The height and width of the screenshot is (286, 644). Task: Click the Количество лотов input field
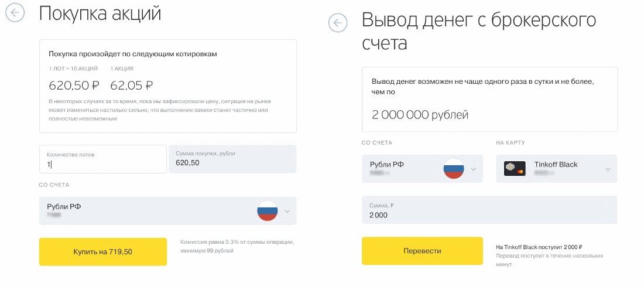pos(103,159)
